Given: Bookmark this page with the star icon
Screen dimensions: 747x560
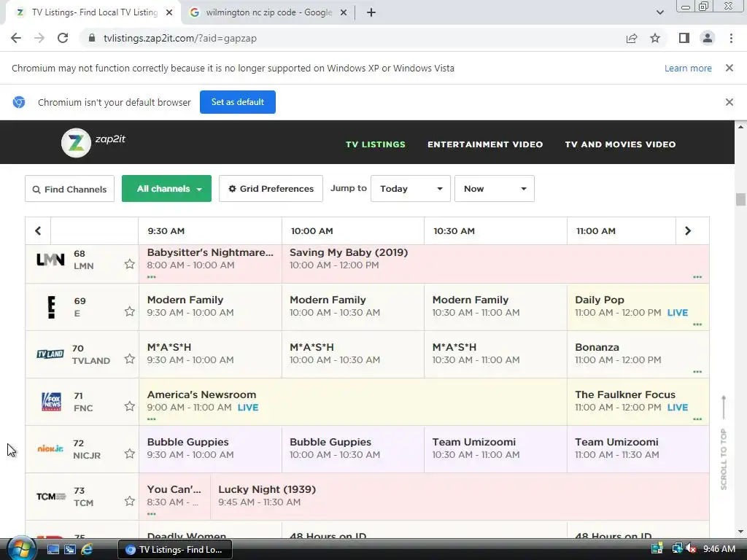Looking at the screenshot, I should point(655,38).
